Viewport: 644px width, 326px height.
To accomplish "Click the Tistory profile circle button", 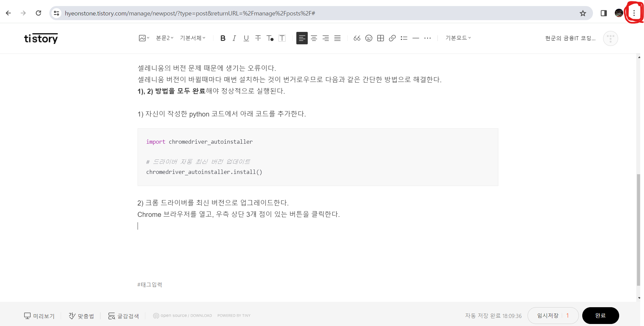I will click(x=610, y=38).
